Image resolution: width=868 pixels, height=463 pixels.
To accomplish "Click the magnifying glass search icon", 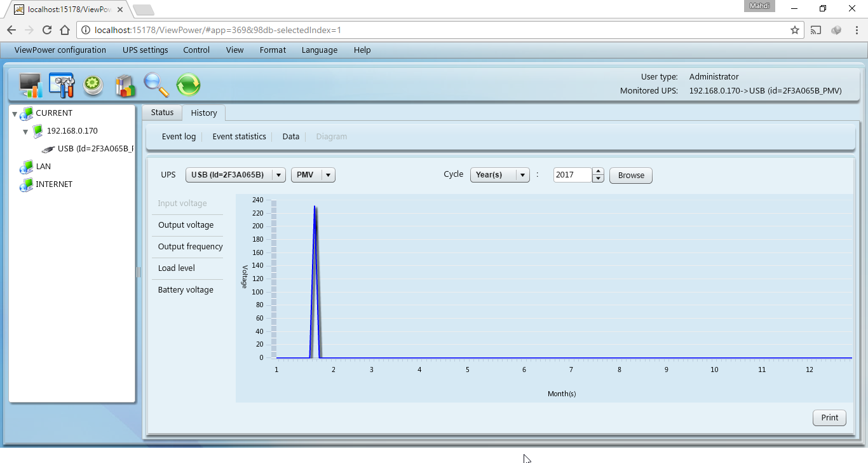I will point(156,85).
